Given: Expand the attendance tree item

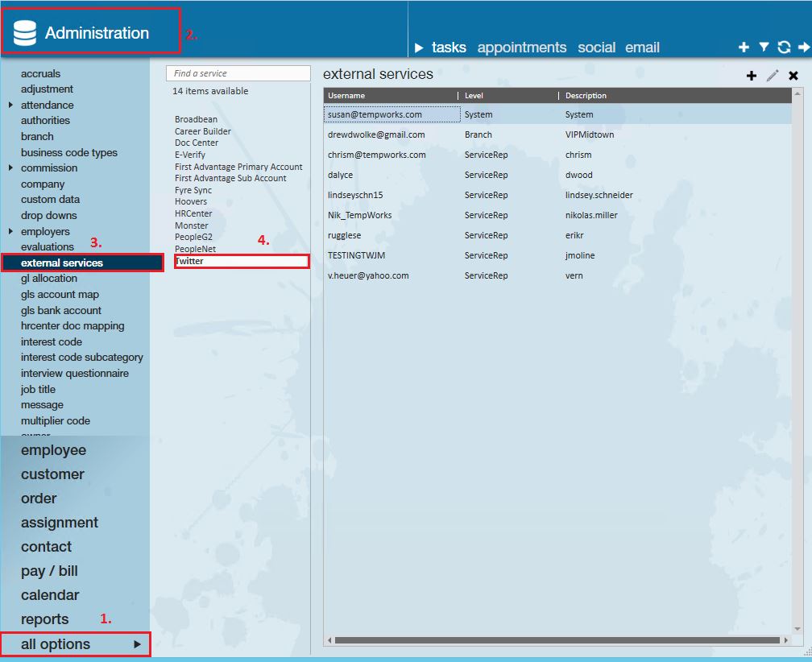Looking at the screenshot, I should (10, 105).
